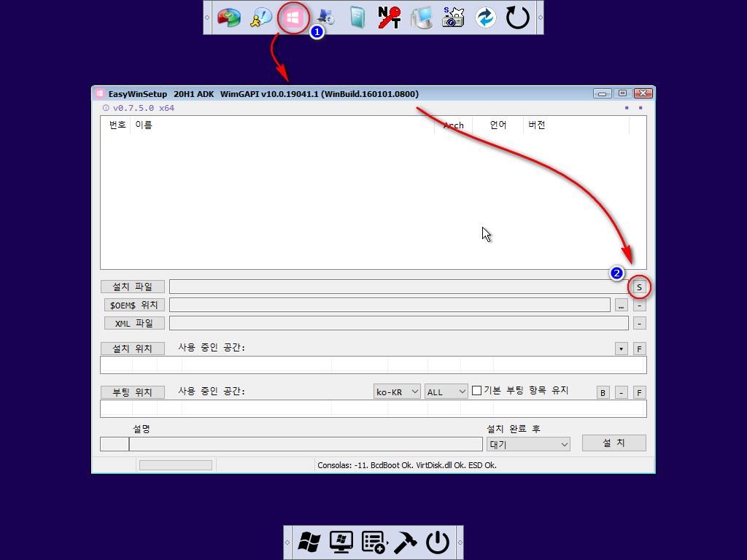The width and height of the screenshot is (747, 560).
Task: Click the 설치 위치 dropdown arrow button
Action: point(622,349)
